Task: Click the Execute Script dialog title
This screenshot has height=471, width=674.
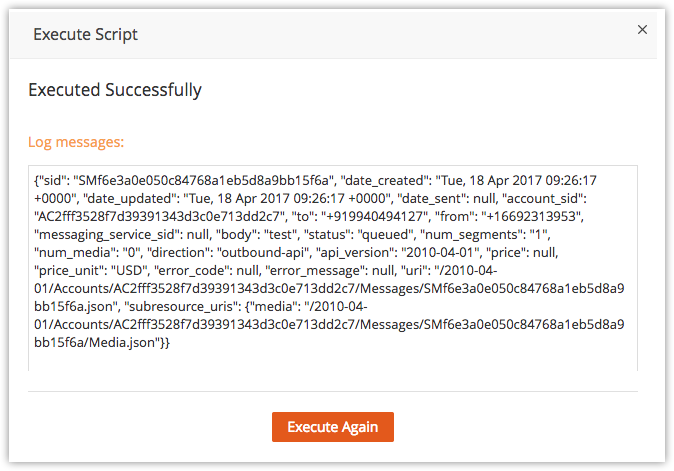Action: point(86,35)
